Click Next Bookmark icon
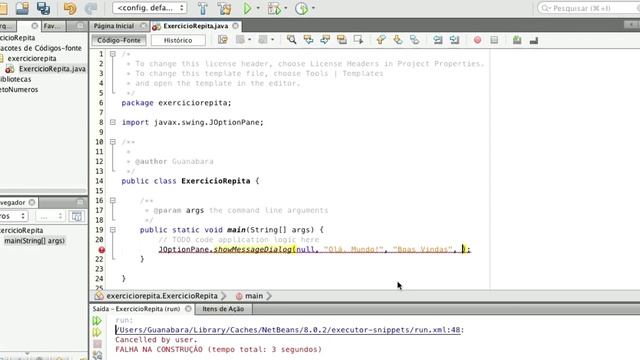 pos(398,40)
